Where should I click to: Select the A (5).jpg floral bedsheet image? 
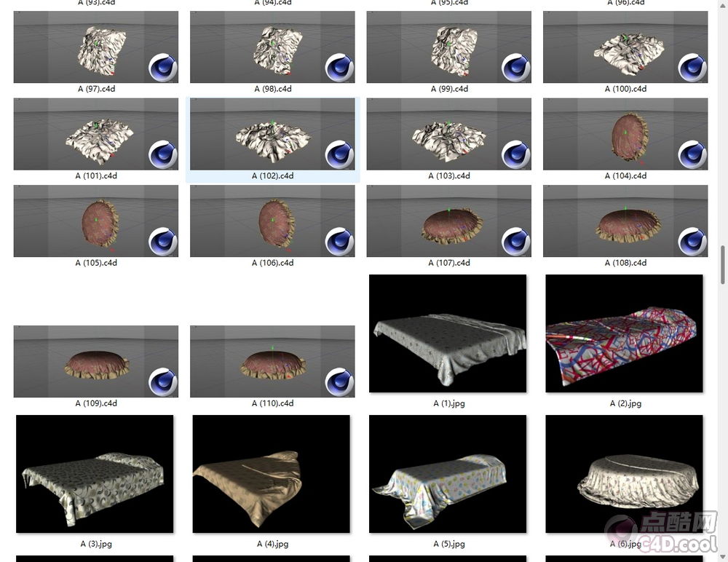click(x=448, y=474)
